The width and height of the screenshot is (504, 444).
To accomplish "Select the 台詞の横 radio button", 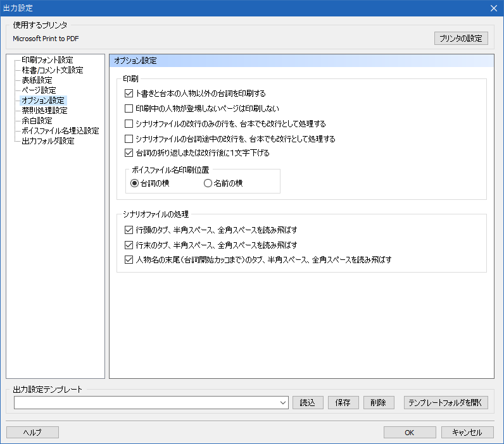I will [134, 183].
